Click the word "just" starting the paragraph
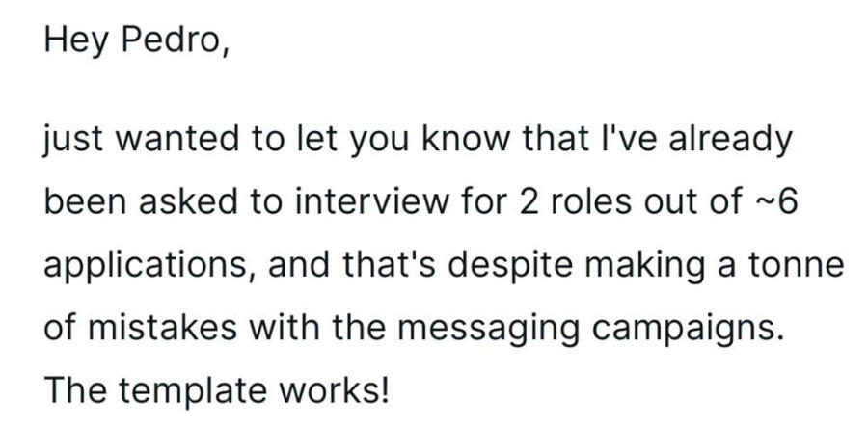The height and width of the screenshot is (427, 868). pos(72,143)
